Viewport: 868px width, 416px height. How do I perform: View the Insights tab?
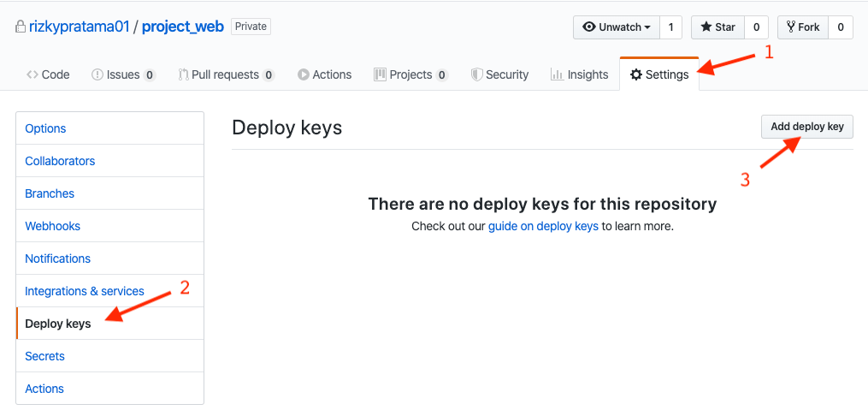tap(580, 74)
